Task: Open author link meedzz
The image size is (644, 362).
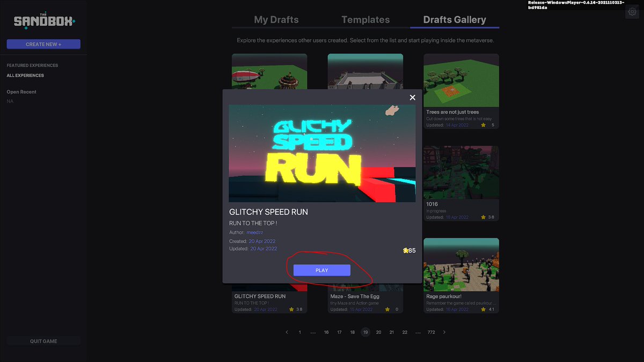Action: click(x=255, y=232)
